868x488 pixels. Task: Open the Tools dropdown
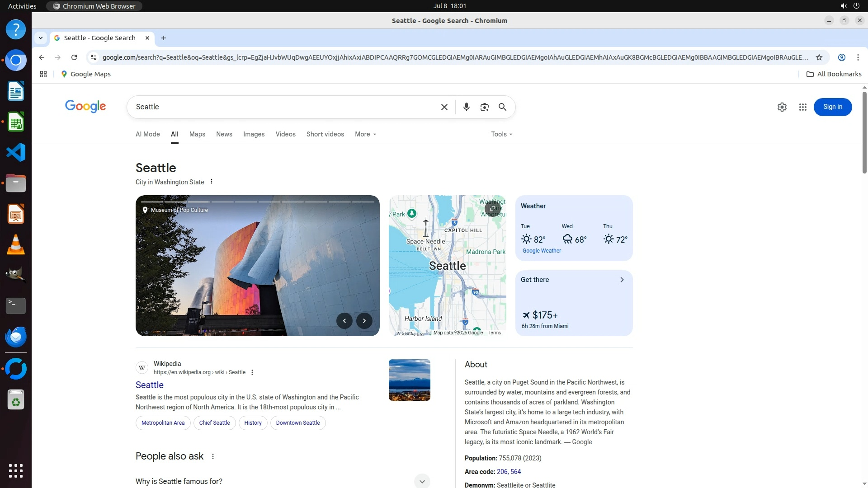pos(501,134)
